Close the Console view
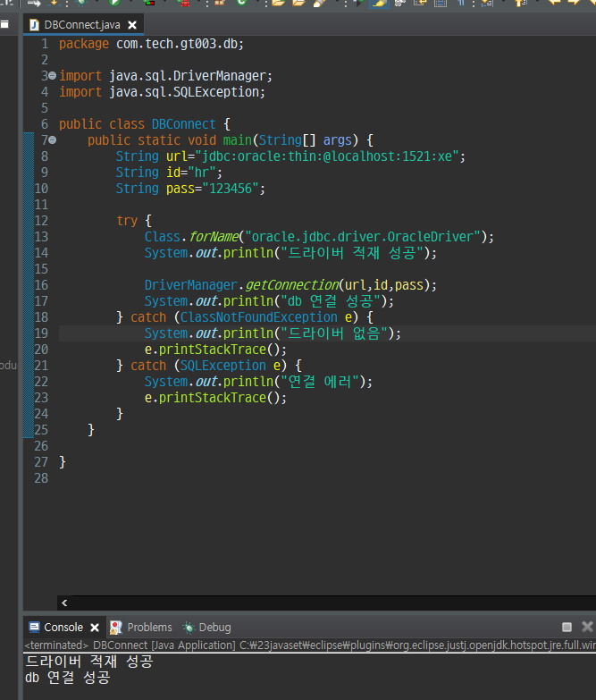596x700 pixels. [x=95, y=628]
